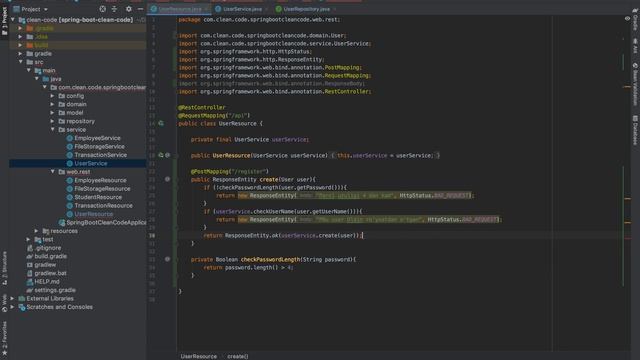The image size is (640, 360).
Task: Close the UserService.java tab
Action: [x=267, y=9]
